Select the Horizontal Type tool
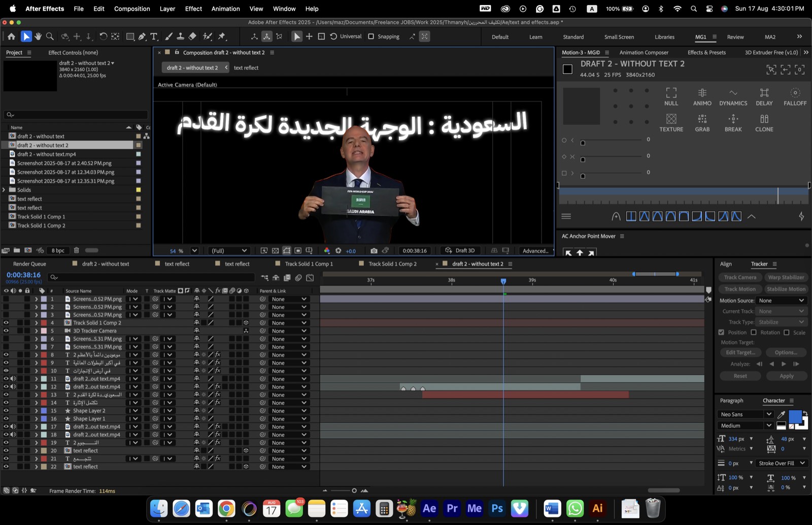Screen dimensions: 812x525 (x=154, y=37)
